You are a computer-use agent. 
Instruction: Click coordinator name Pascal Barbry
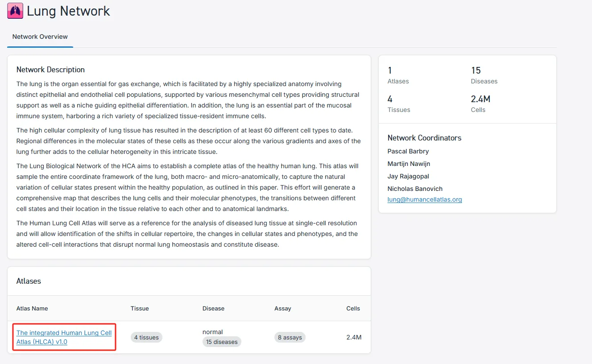click(x=408, y=151)
